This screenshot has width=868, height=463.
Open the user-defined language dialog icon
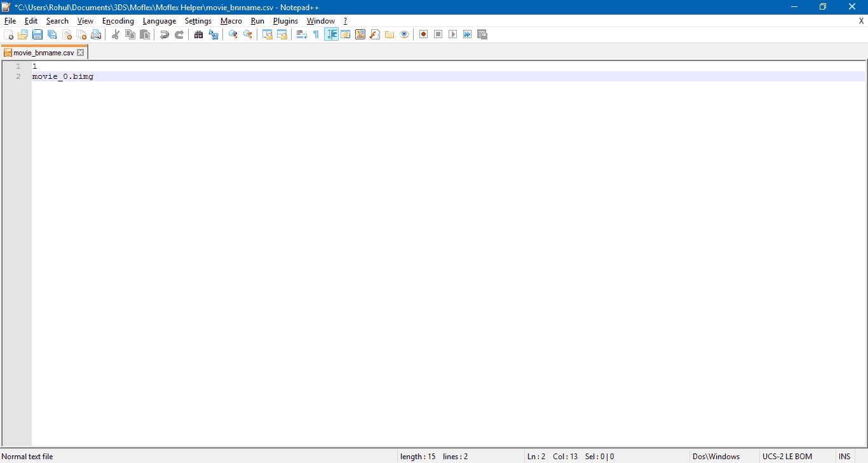(346, 34)
